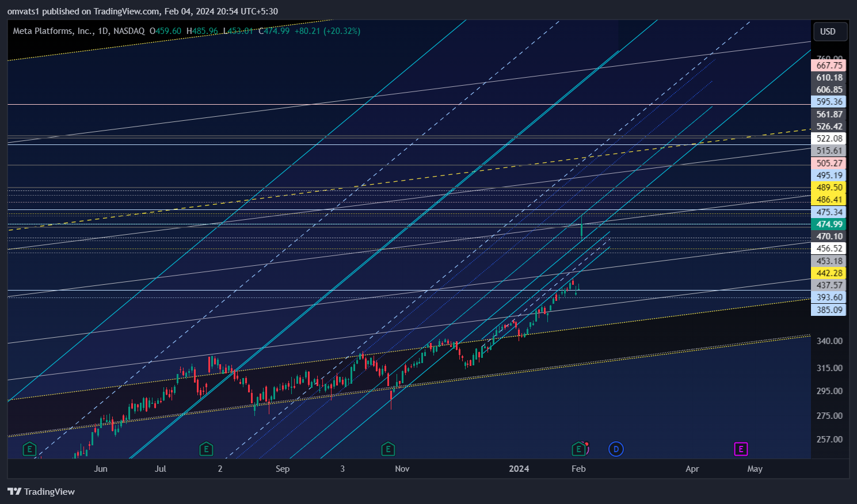Click the Jun label on time axis
This screenshot has width=857, height=504.
click(x=101, y=469)
